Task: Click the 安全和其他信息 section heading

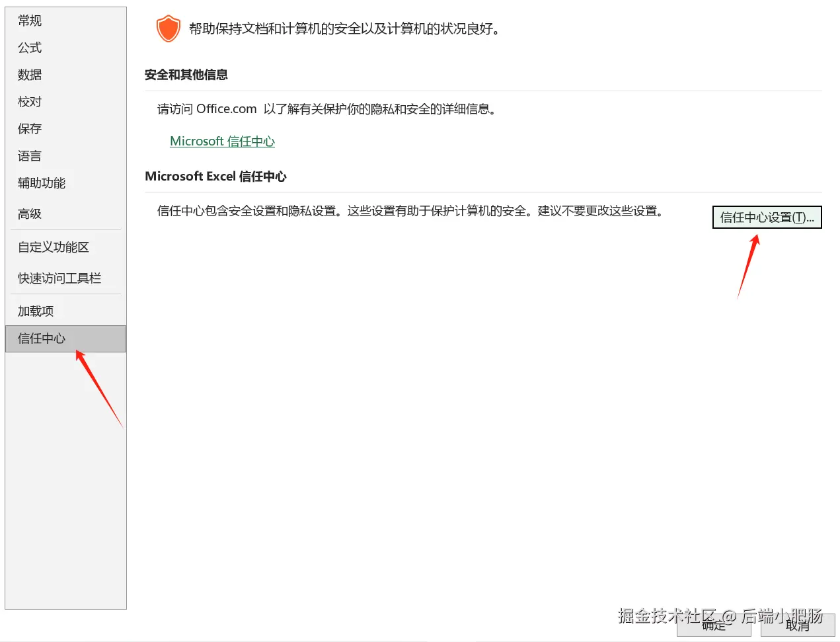Action: point(186,74)
